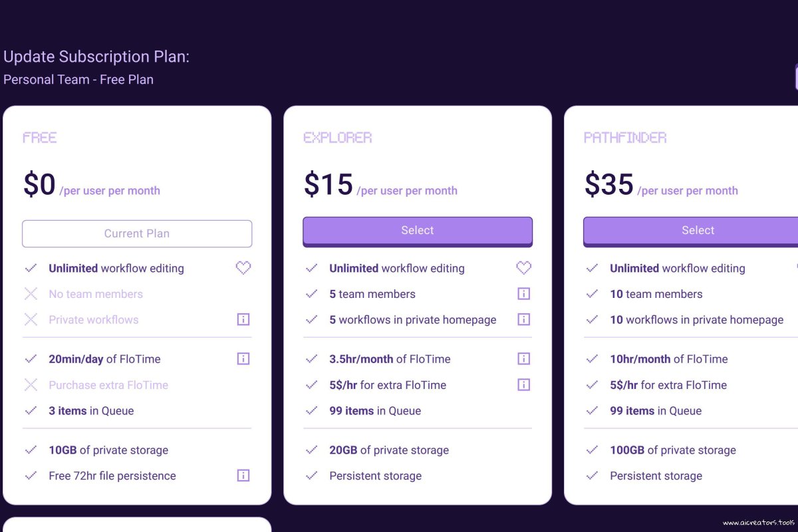Click X icon beside No team members
Screen dimensions: 798x532
pos(31,294)
